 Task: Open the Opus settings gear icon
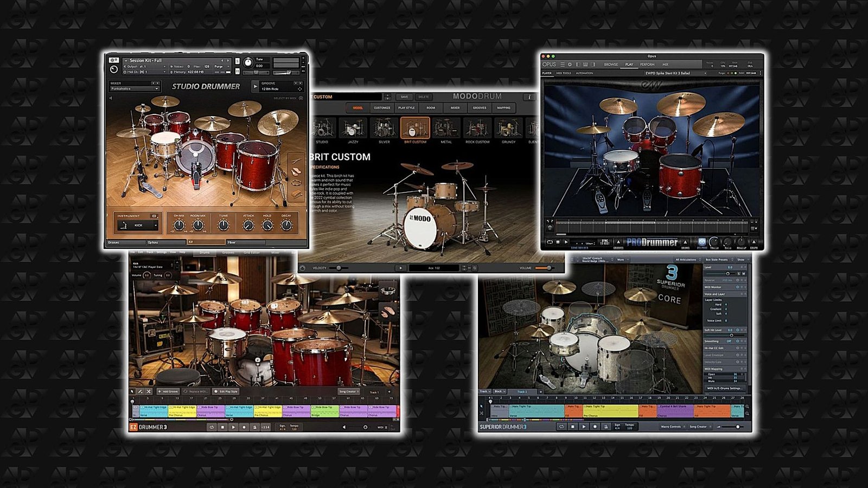click(569, 64)
